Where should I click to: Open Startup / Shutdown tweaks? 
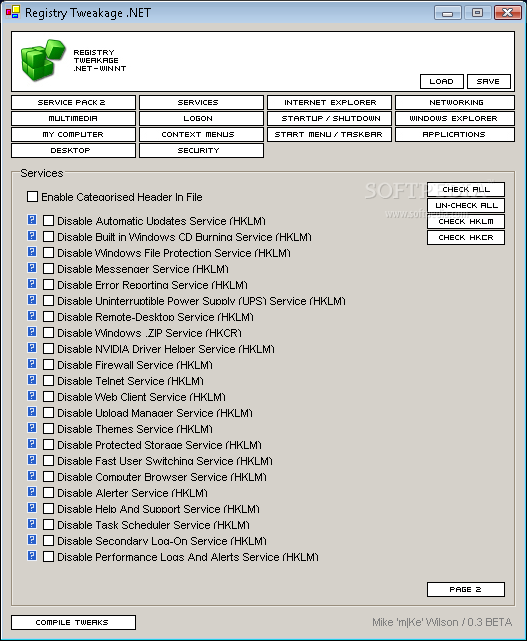pyautogui.click(x=329, y=118)
